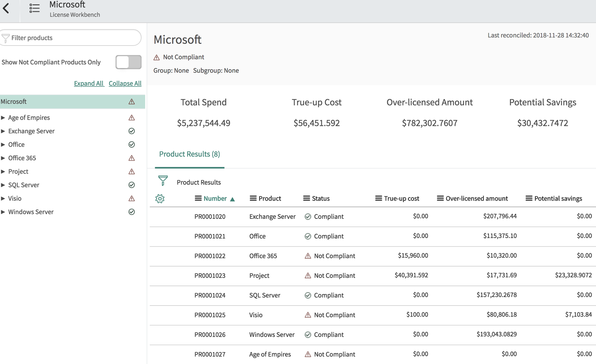Click the Total Spend value $5,237,544.49
Image resolution: width=596 pixels, height=364 pixels.
[x=204, y=123]
